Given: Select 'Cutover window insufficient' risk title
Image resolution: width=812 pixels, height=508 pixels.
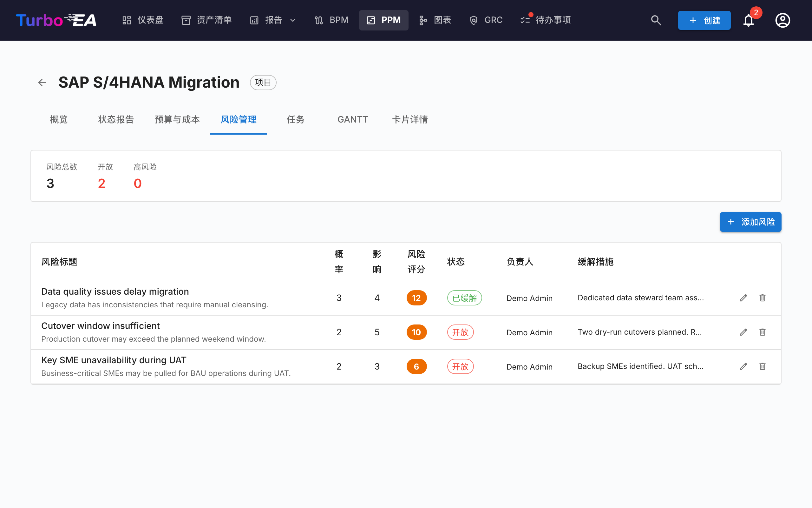Looking at the screenshot, I should tap(100, 326).
